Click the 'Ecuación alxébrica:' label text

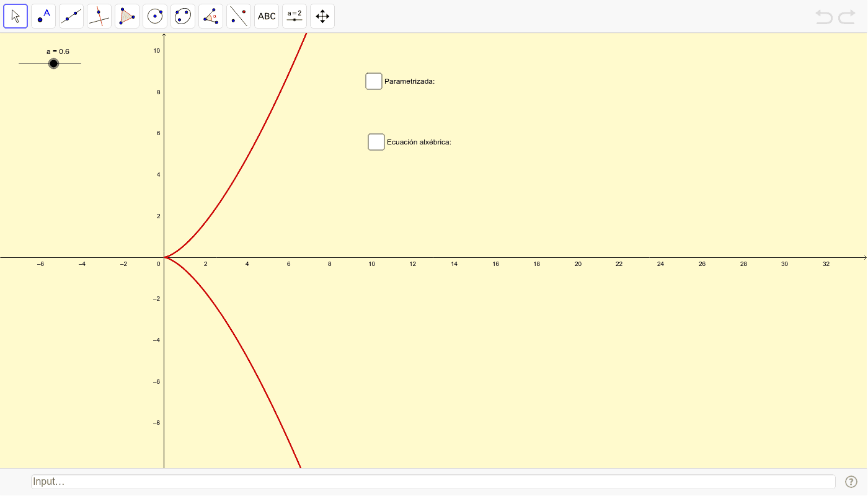[419, 142]
